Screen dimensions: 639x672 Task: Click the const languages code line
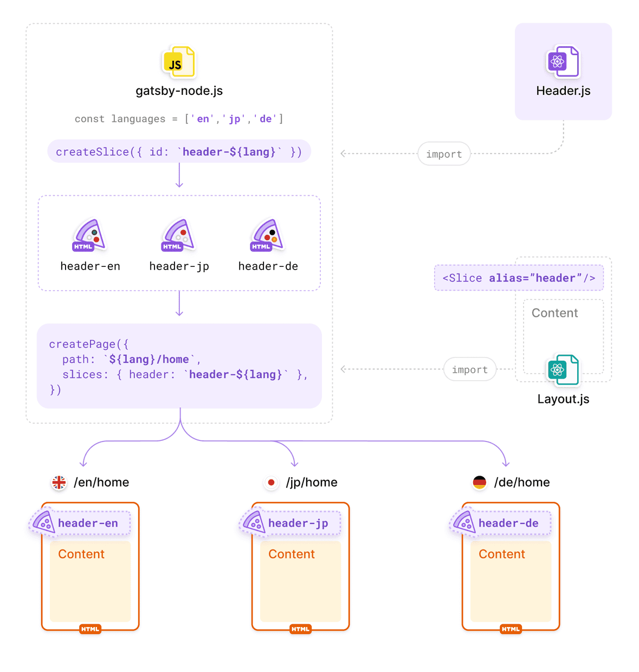coord(179,119)
